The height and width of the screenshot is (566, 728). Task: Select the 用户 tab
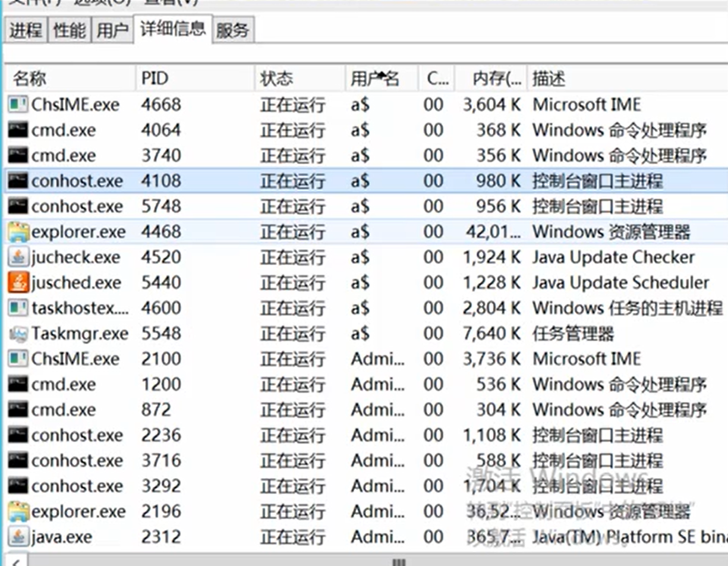click(x=113, y=30)
